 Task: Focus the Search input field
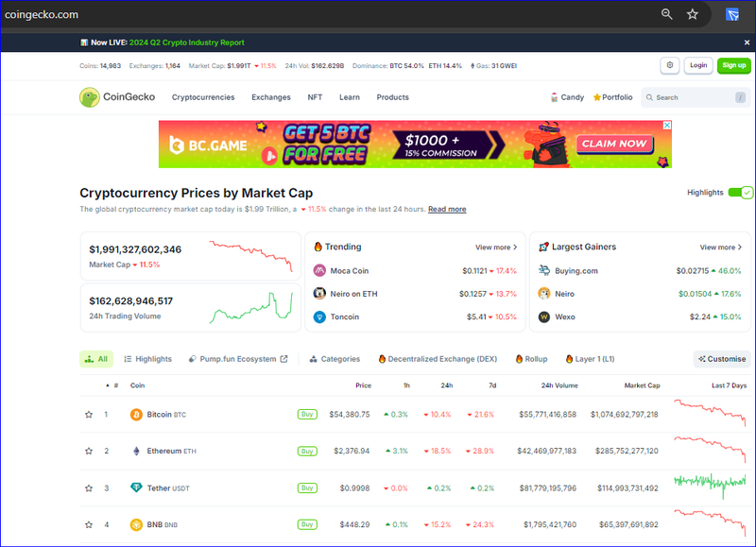click(x=695, y=97)
